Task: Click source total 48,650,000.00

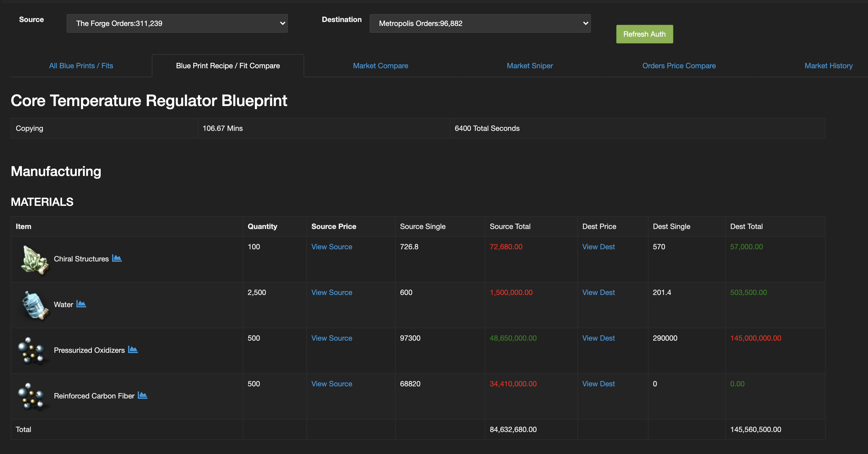Action: (x=513, y=338)
